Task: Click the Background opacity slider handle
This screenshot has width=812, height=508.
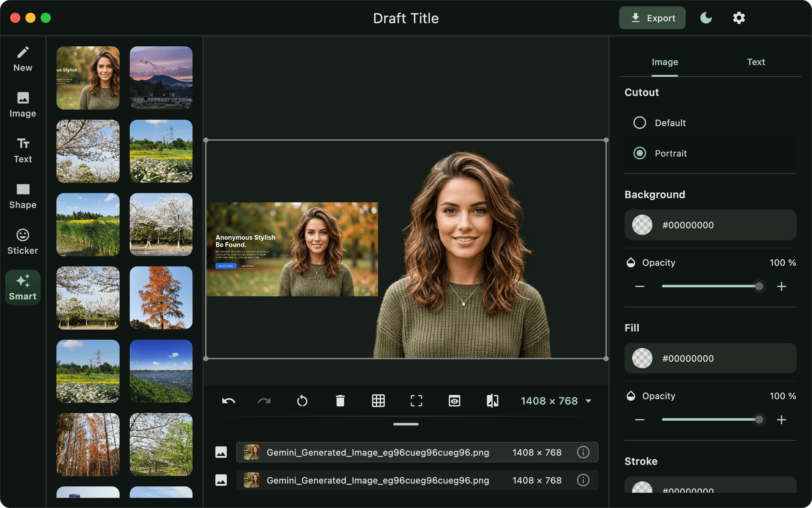Action: tap(759, 286)
